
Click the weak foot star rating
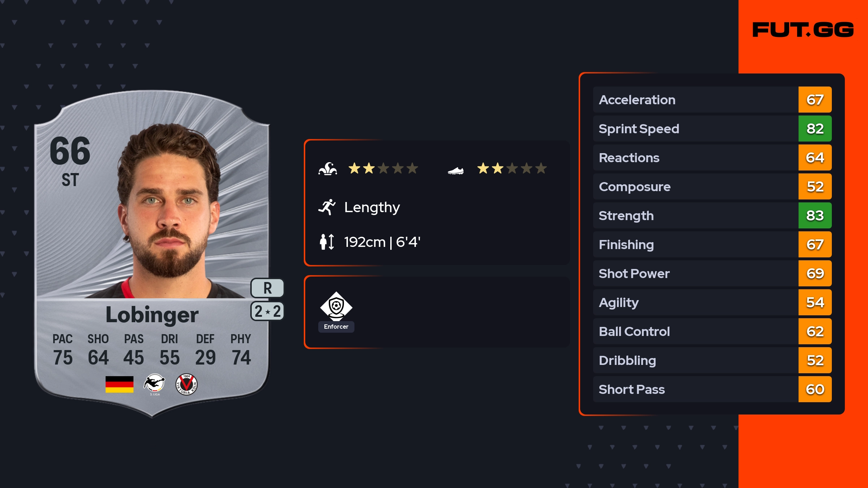point(512,169)
